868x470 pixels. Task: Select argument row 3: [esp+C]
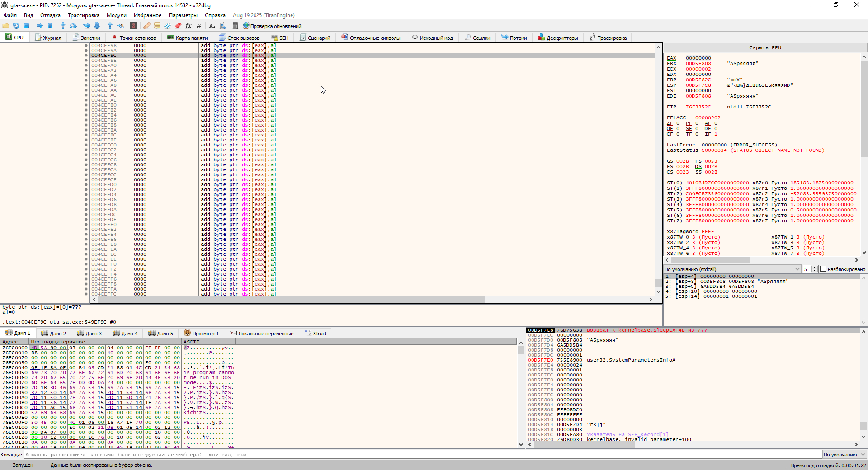tap(762, 287)
